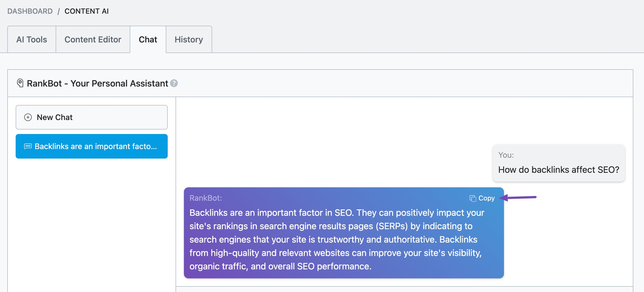Open the 'Backlinks are an important facto...' conversation
644x292 pixels.
click(x=91, y=146)
